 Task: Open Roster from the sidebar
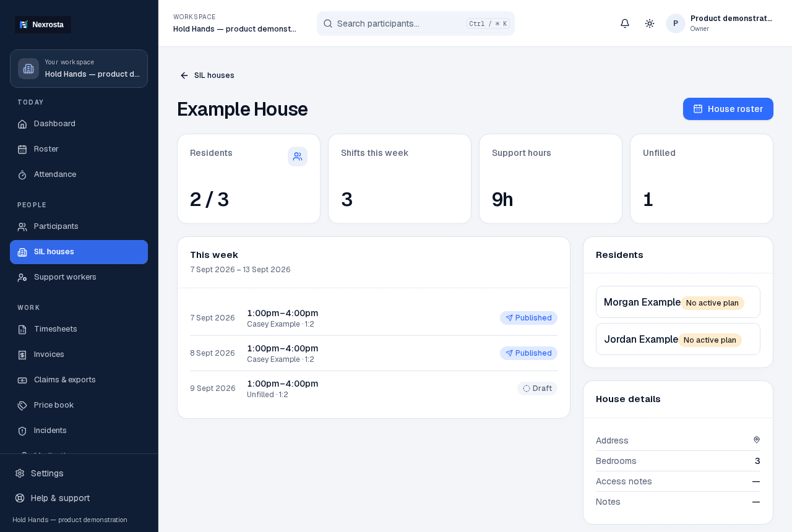[79, 149]
